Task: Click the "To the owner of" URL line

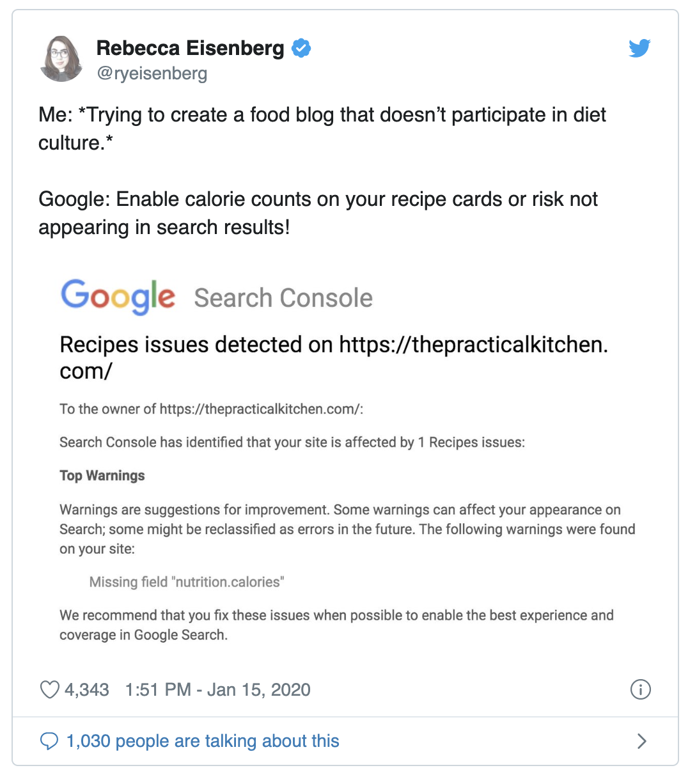Action: coord(212,409)
